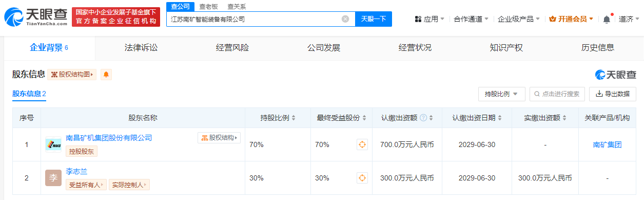The image size is (644, 200).
Task: Open the 经营风险 tab
Action: pyautogui.click(x=232, y=48)
